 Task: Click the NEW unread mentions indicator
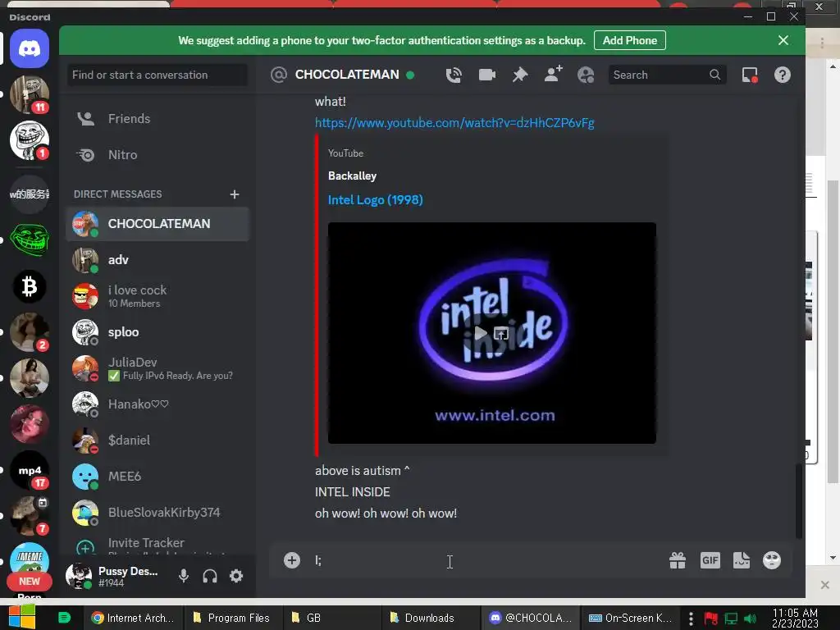point(30,582)
